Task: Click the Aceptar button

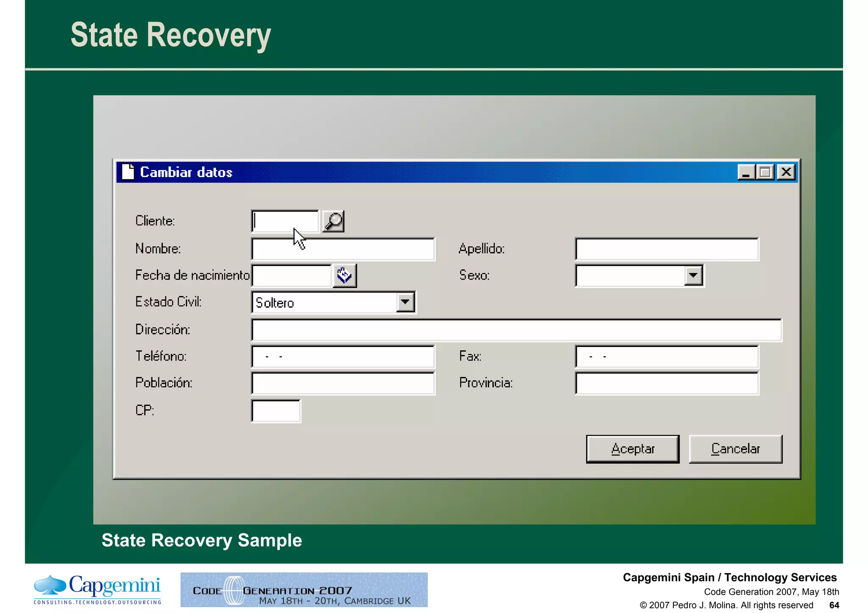Action: [x=633, y=449]
